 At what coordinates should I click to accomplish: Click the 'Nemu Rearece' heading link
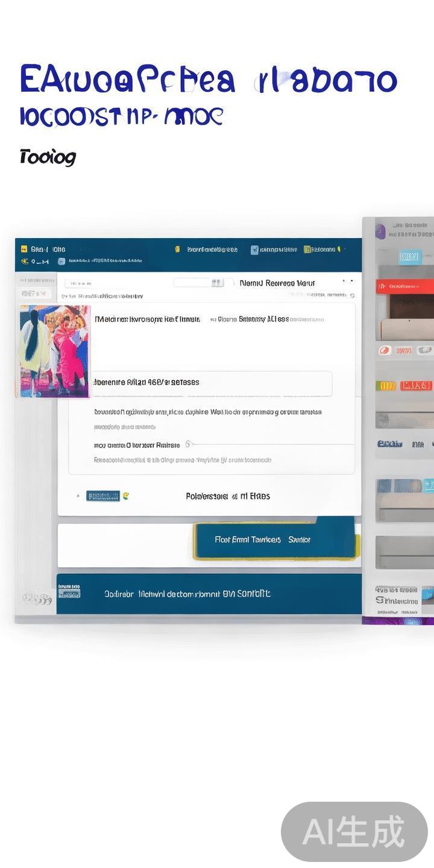[x=276, y=283]
